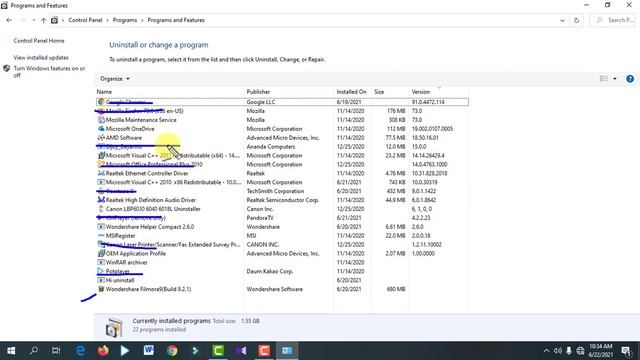Sort list by Name column
The width and height of the screenshot is (640, 360).
coord(104,92)
